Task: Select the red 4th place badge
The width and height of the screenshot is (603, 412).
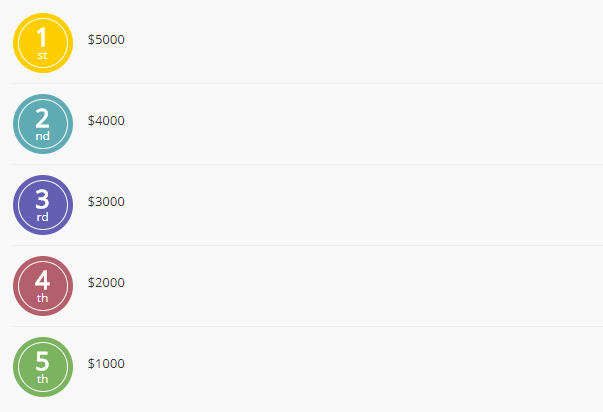Action: point(43,286)
